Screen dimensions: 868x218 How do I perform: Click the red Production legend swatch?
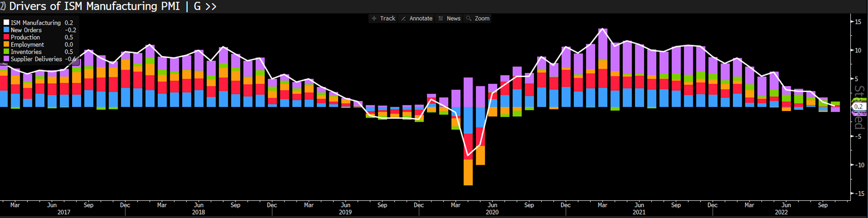tap(7, 38)
